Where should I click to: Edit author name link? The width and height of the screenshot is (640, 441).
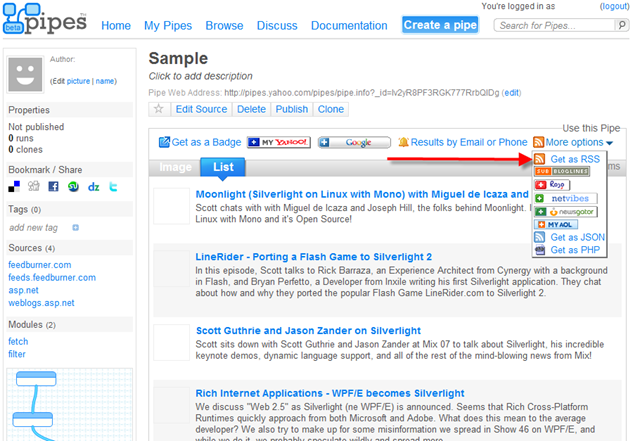(x=105, y=81)
